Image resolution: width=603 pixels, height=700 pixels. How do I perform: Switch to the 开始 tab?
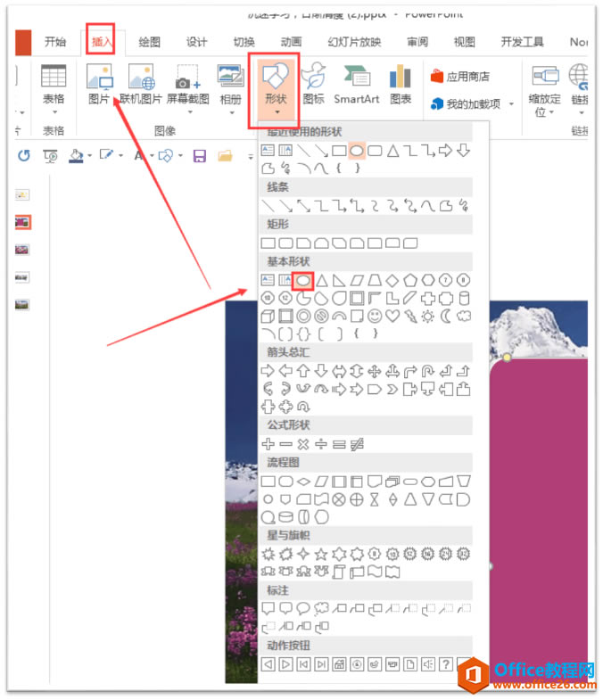click(55, 42)
